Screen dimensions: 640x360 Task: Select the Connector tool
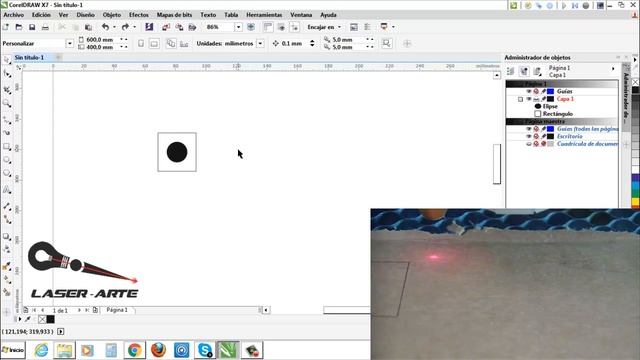pos(7,220)
